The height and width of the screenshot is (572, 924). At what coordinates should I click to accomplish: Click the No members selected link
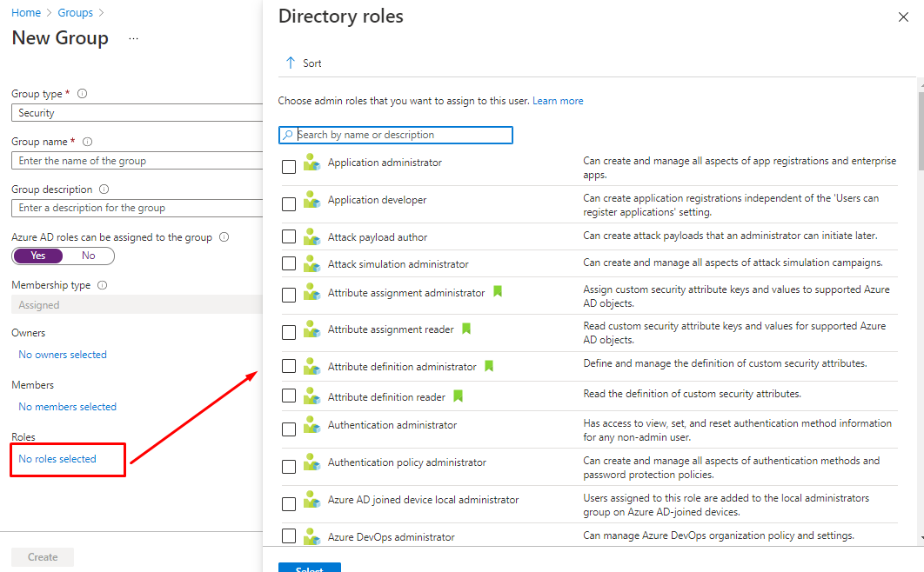click(67, 407)
